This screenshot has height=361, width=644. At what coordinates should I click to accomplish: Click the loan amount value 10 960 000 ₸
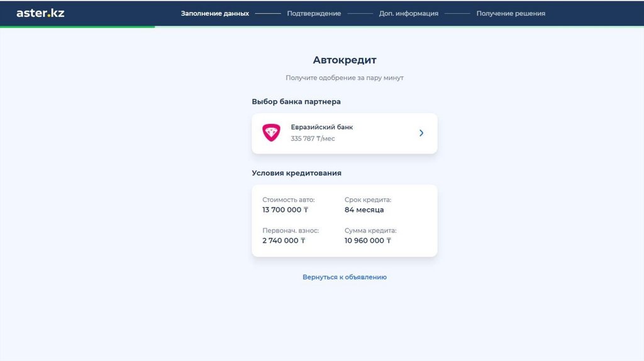pyautogui.click(x=368, y=241)
